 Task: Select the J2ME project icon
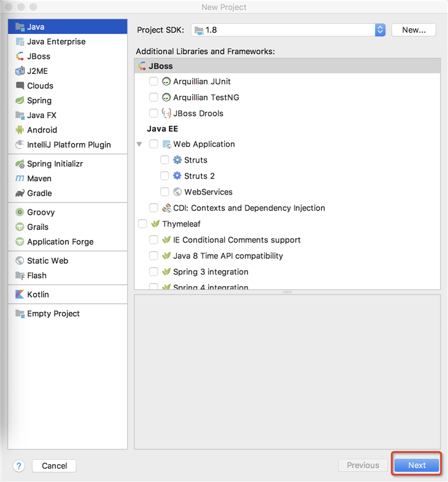[20, 71]
